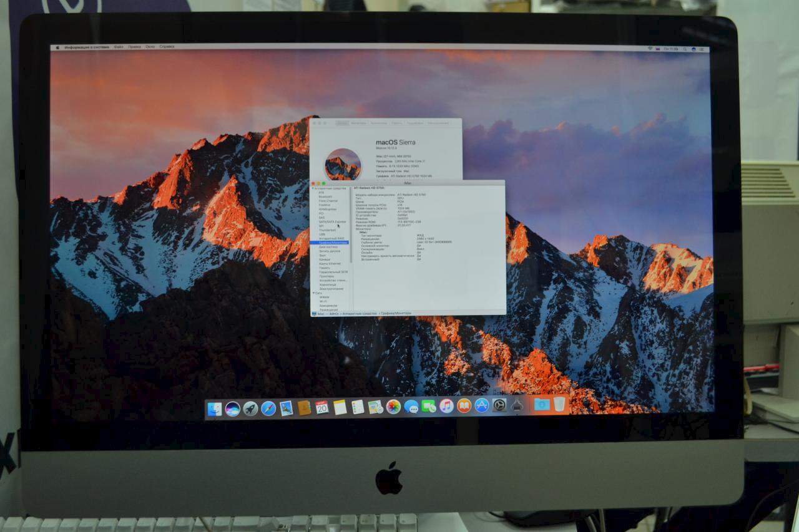Screen dimensions: 799x532
Task: Select 'Запись дисков' in the sidebar
Action: pyautogui.click(x=330, y=251)
